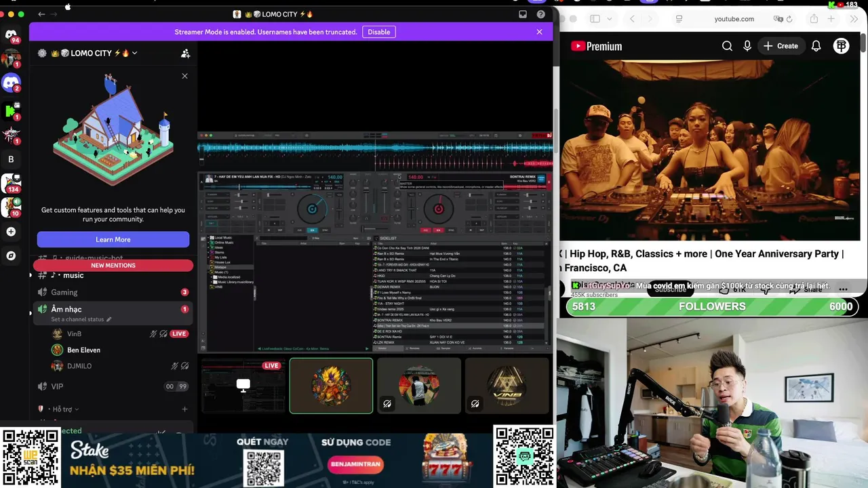Viewport: 868px width, 488px height.
Task: Open a new Safari tab
Action: click(x=831, y=19)
